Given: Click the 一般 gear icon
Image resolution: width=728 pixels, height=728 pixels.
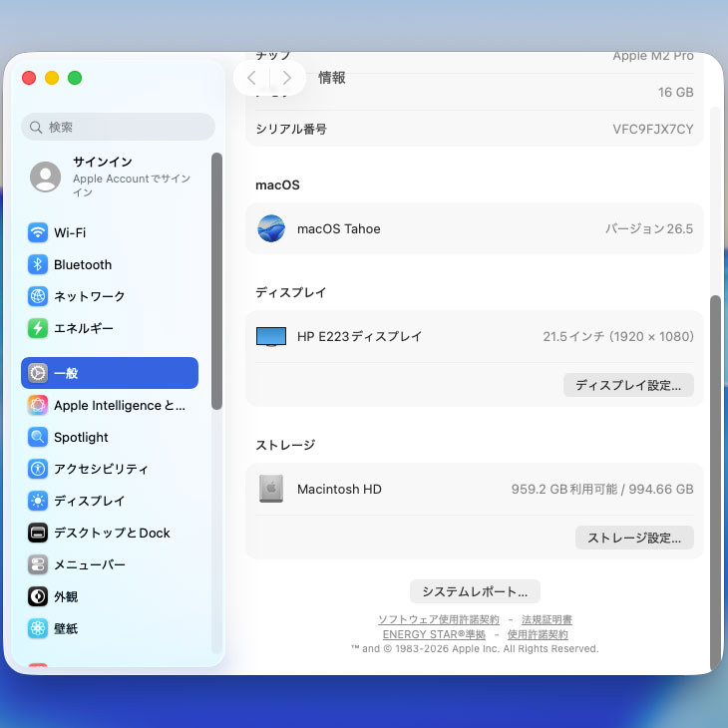Looking at the screenshot, I should coord(38,373).
